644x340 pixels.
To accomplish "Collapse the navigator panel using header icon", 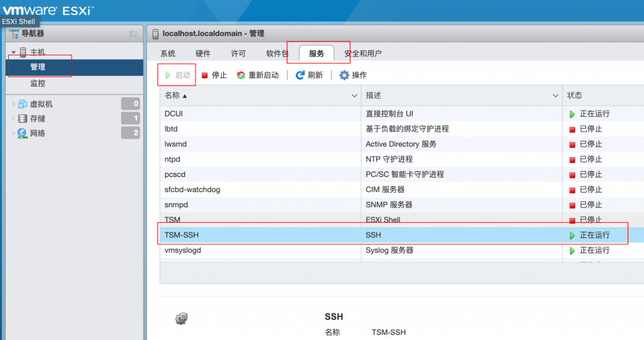I will point(133,33).
